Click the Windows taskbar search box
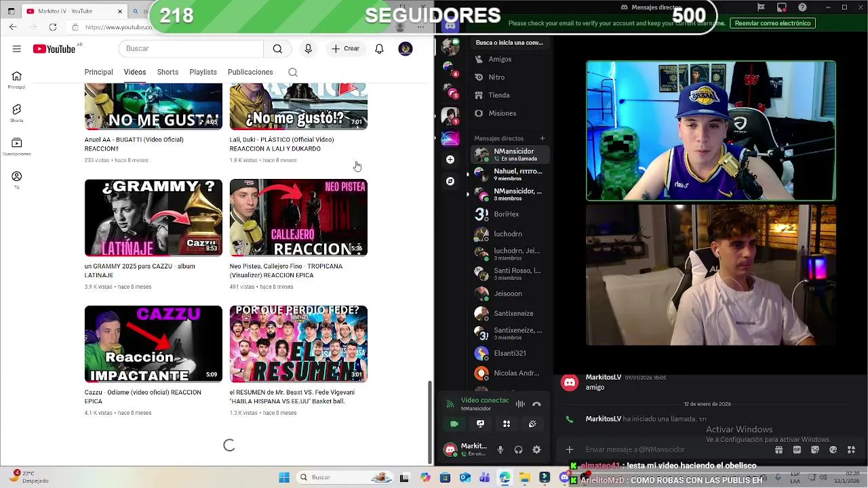This screenshot has width=868, height=488. (344, 477)
